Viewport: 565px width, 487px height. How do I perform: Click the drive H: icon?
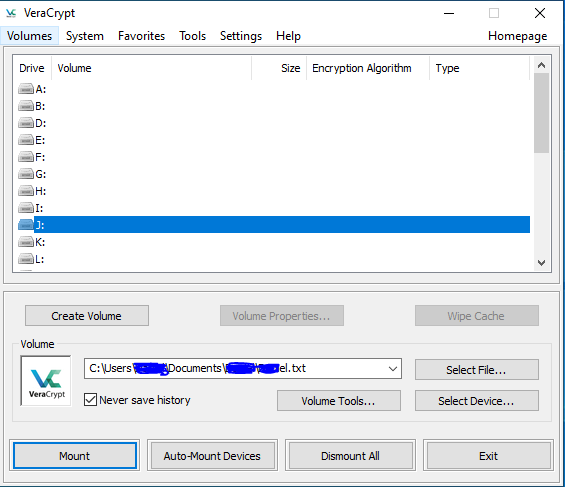26,191
